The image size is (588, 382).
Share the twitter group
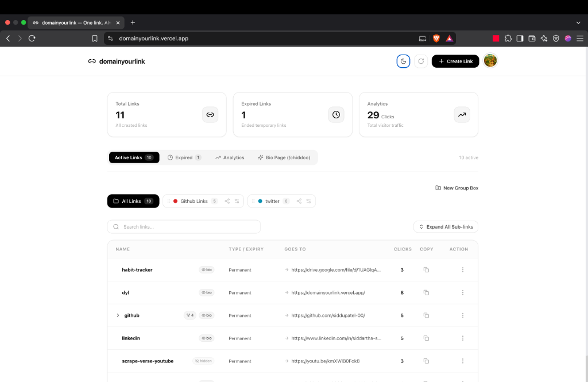[299, 201]
